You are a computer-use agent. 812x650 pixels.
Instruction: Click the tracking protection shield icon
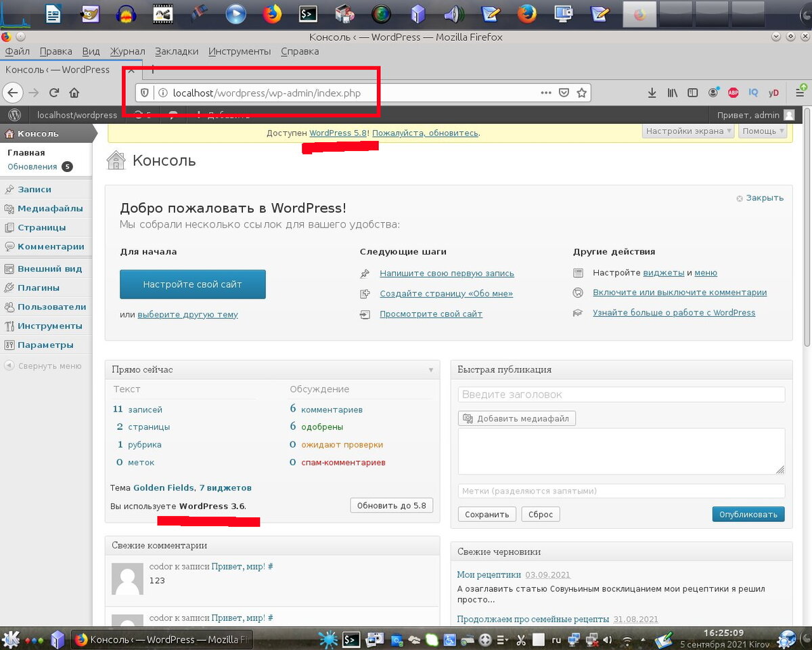click(x=144, y=93)
